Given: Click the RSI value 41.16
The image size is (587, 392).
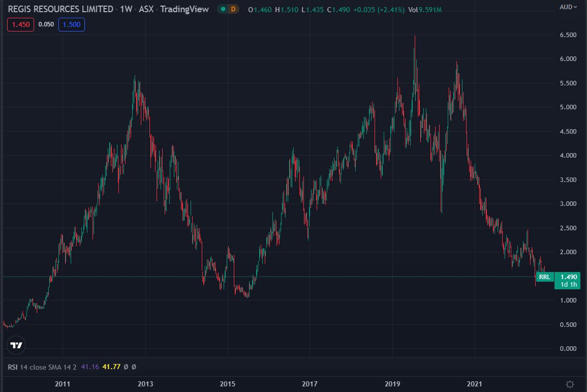Looking at the screenshot, I should point(90,367).
